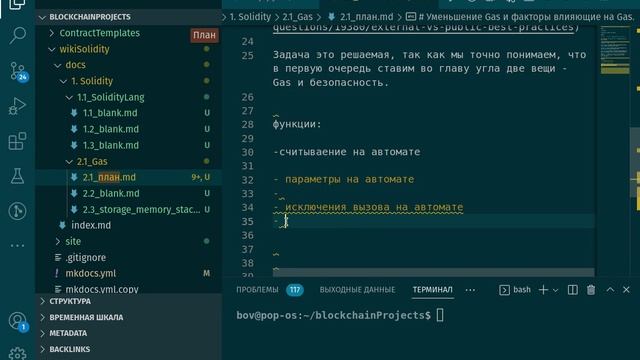
Task: Switch to the ТЕРМИНАЛ tab
Action: click(432, 290)
